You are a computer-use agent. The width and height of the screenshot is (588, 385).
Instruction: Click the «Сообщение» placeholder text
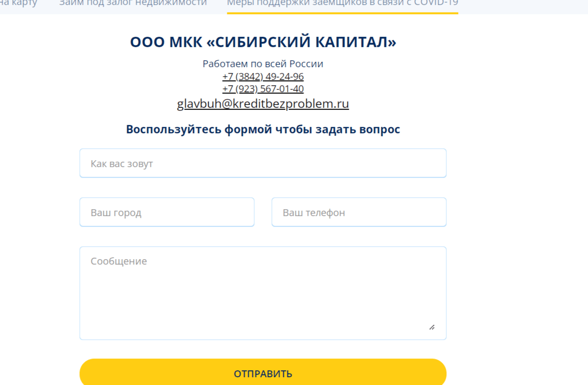(x=119, y=261)
